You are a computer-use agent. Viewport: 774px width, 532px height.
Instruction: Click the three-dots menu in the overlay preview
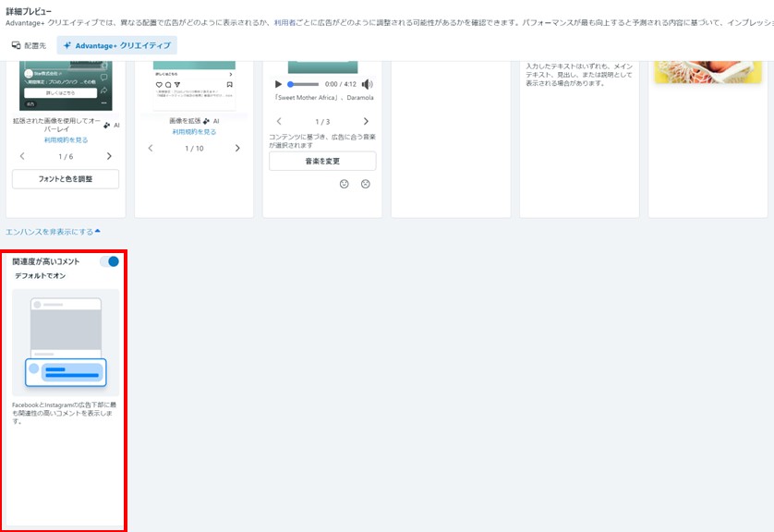(103, 103)
